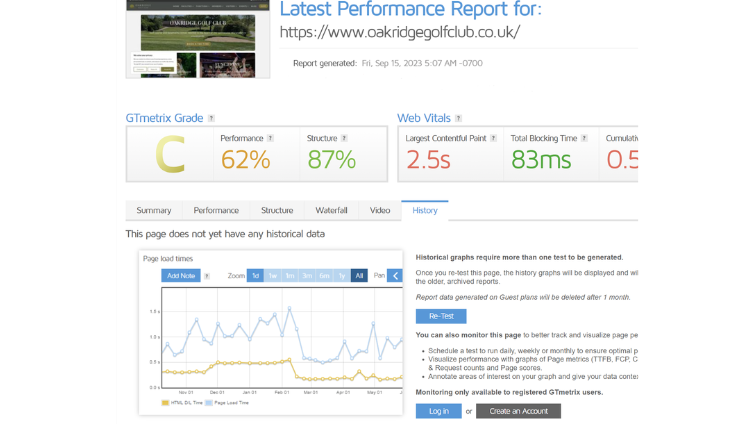
Task: Click the Re-Test button
Action: tap(441, 316)
